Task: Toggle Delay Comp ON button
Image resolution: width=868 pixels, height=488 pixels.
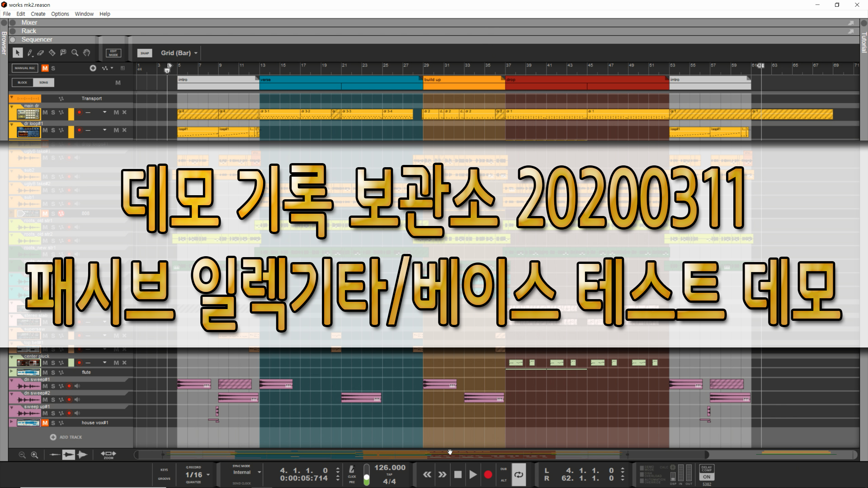Action: click(707, 477)
